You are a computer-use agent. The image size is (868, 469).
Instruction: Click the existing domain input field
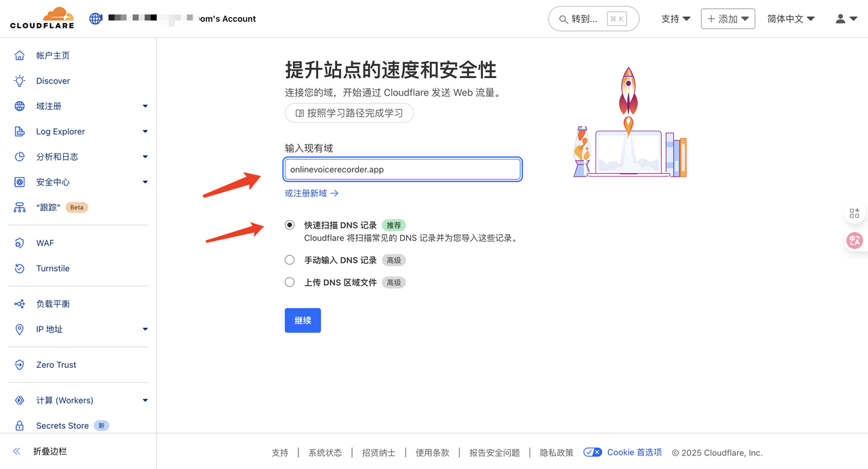click(x=403, y=170)
